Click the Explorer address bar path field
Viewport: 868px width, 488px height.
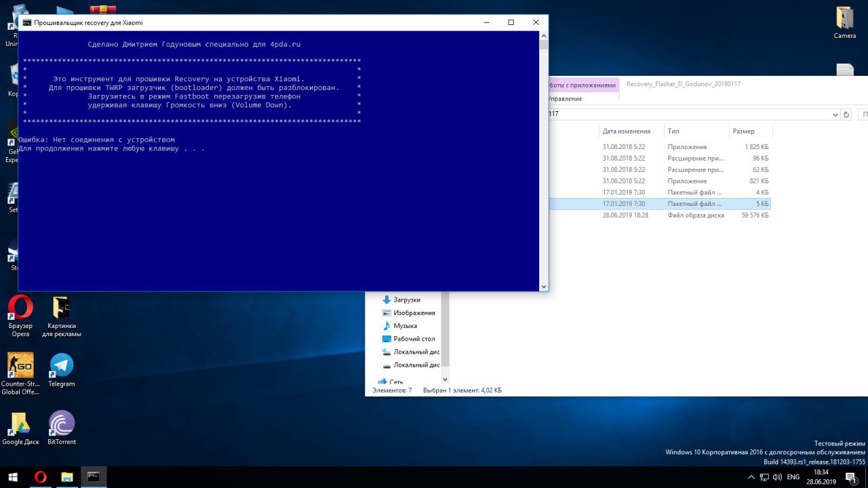point(688,114)
